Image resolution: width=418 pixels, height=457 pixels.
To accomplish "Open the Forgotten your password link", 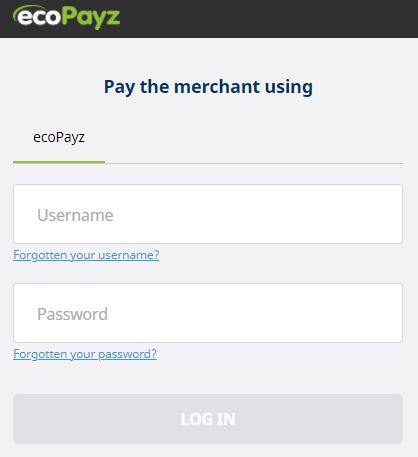I will click(85, 354).
